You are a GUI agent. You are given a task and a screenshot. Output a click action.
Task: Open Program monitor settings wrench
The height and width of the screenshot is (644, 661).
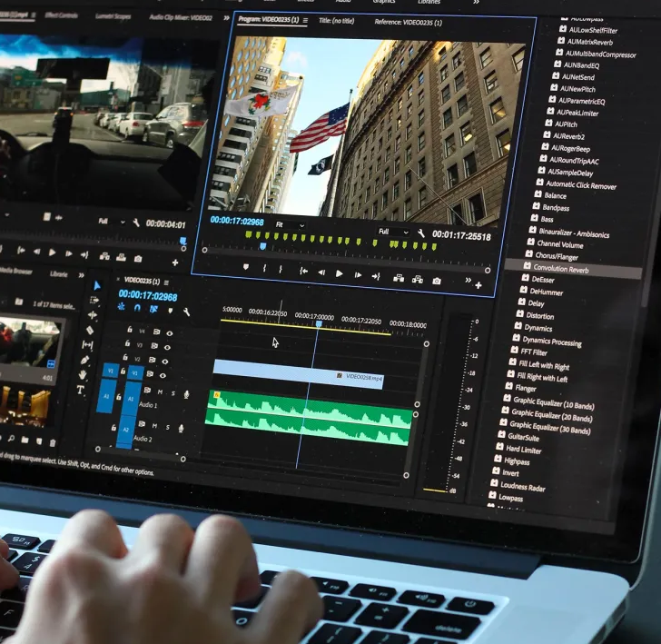[420, 233]
